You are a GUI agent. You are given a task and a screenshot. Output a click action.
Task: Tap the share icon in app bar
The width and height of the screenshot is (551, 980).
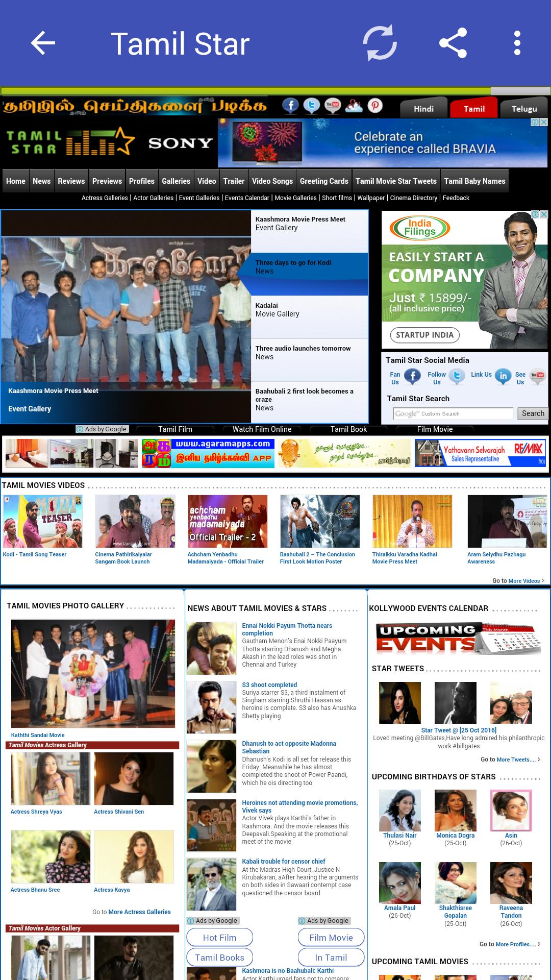(x=453, y=43)
